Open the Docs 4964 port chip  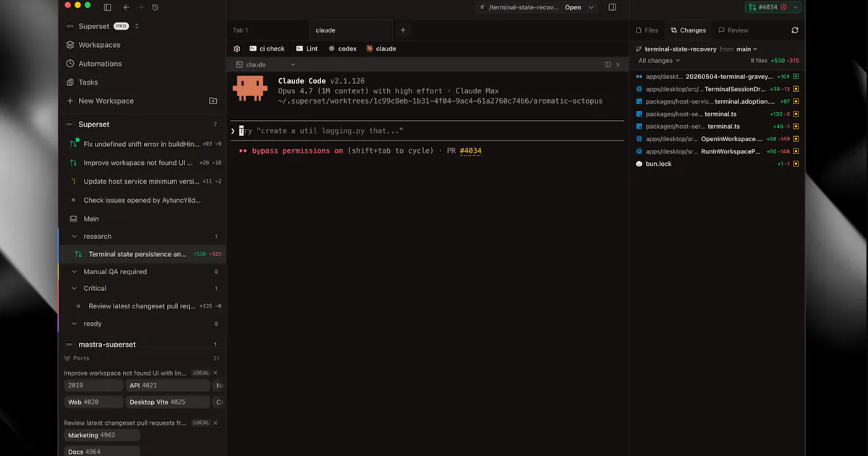101,452
